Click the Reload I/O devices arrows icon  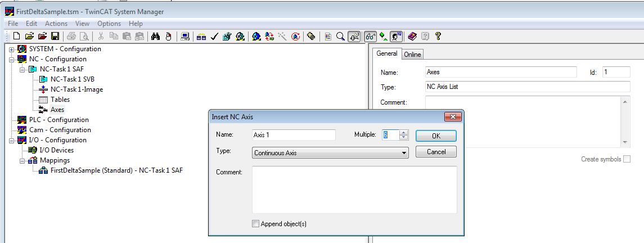tap(269, 37)
